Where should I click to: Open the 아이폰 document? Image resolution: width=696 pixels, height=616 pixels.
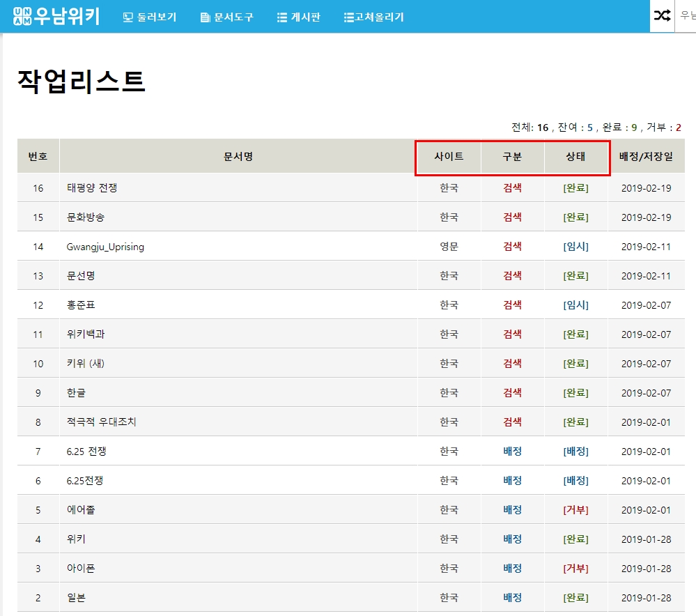coord(81,569)
